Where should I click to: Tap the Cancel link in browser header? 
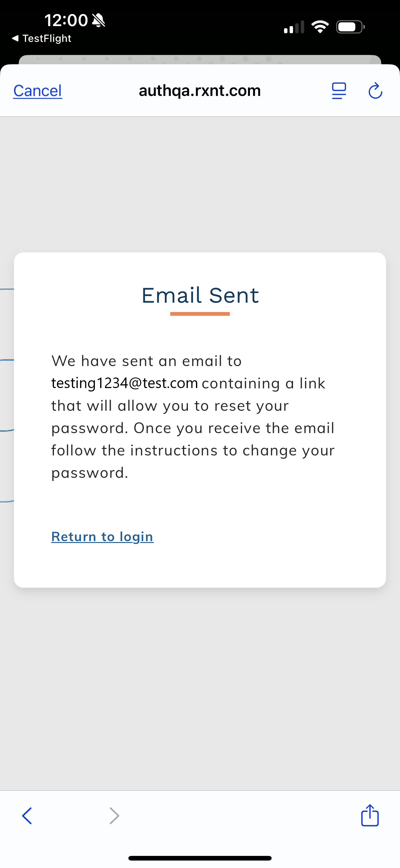click(x=38, y=91)
